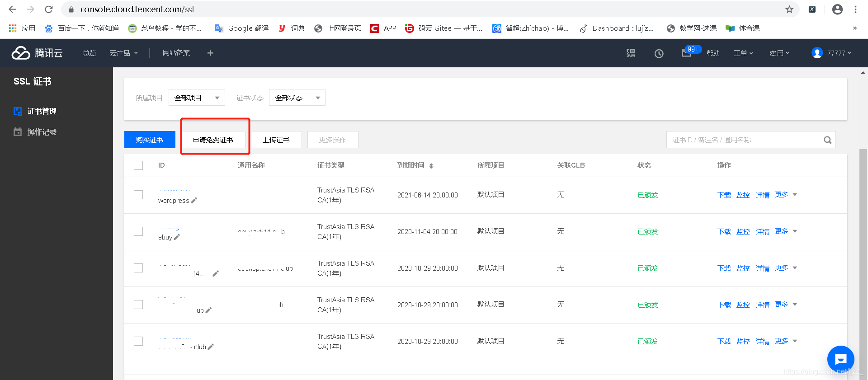Open the messages envelope with 99+ badge
The width and height of the screenshot is (868, 380).
click(691, 52)
